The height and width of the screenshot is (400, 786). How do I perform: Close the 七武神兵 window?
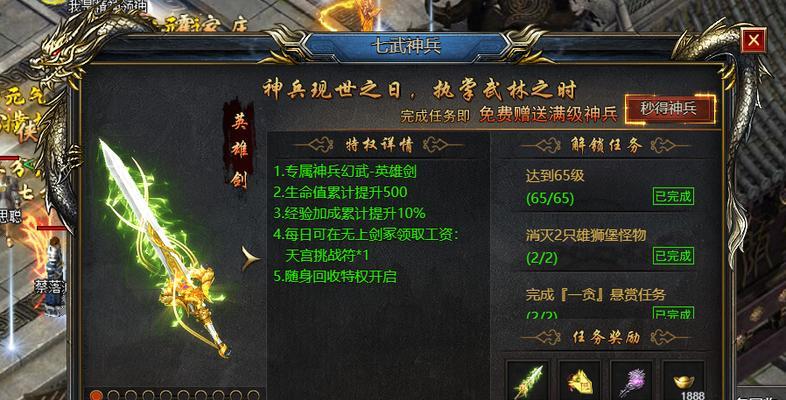tap(753, 41)
